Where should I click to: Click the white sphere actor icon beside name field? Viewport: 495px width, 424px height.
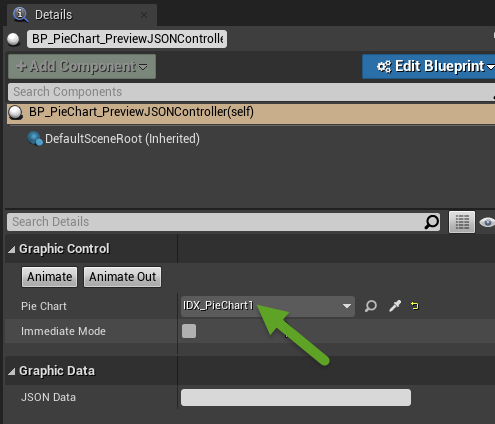(x=13, y=39)
